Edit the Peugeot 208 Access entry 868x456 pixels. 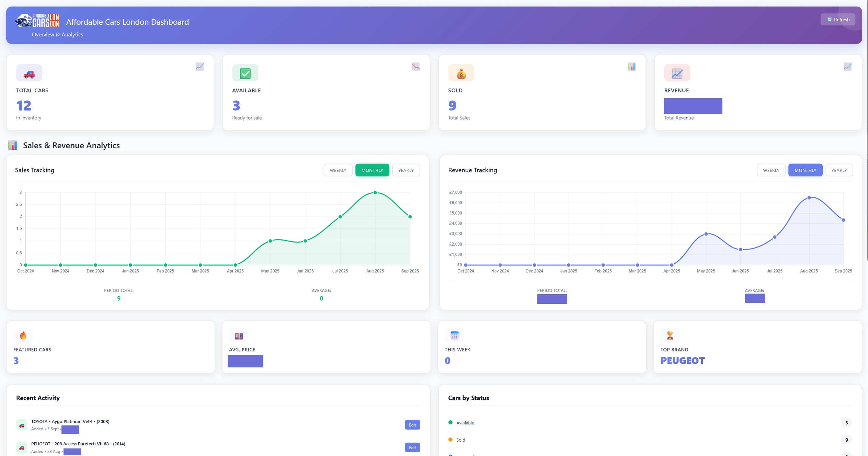[x=412, y=447]
